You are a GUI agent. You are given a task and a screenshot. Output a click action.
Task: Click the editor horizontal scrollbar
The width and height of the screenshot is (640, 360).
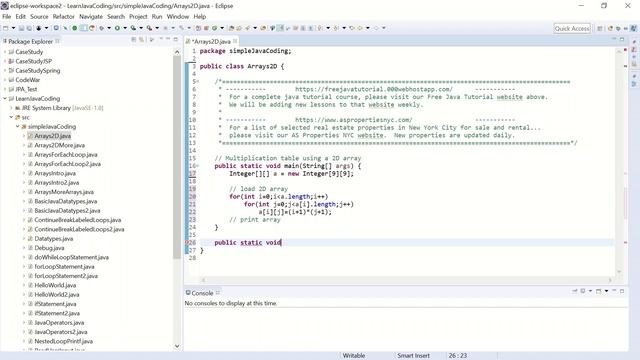point(407,280)
